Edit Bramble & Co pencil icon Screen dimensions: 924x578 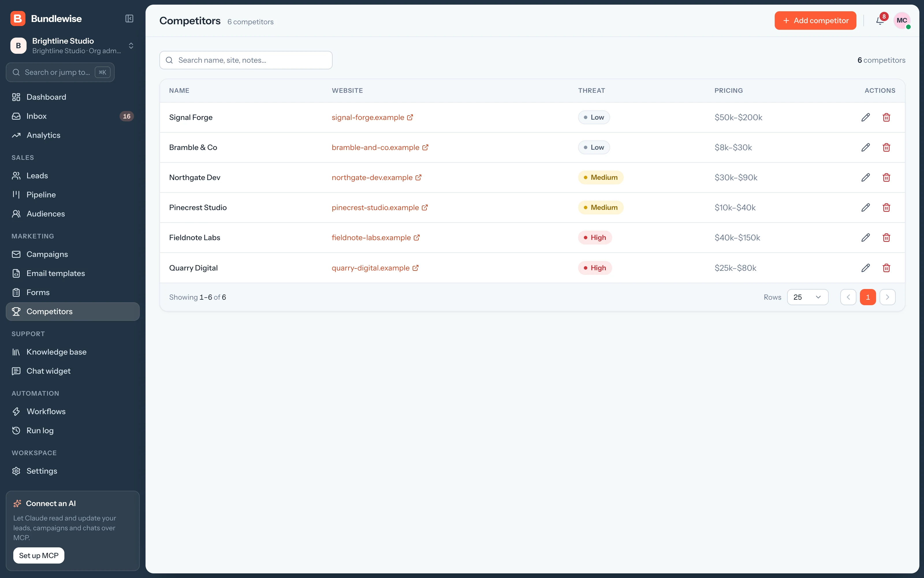866,148
